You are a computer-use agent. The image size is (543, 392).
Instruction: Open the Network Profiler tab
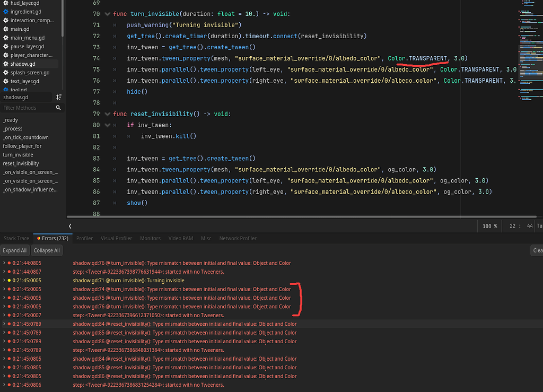(x=238, y=238)
